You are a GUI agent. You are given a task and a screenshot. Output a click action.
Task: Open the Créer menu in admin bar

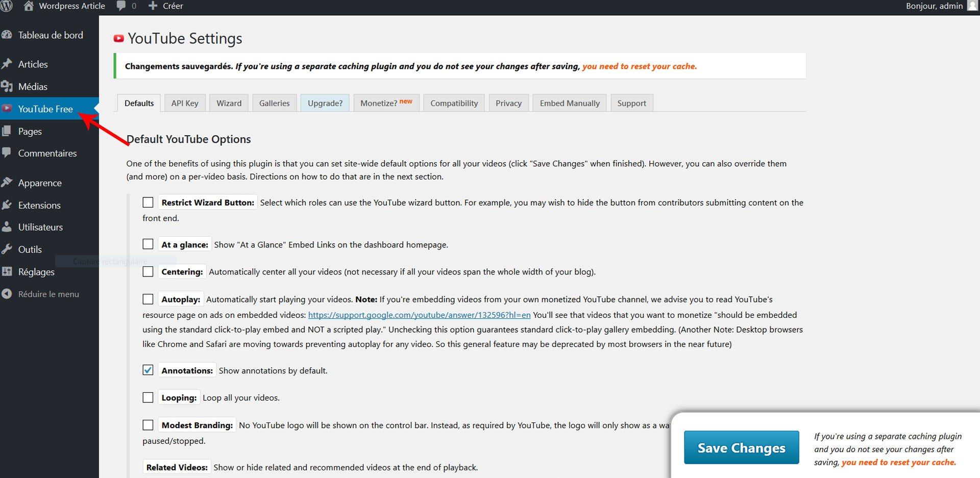[165, 6]
